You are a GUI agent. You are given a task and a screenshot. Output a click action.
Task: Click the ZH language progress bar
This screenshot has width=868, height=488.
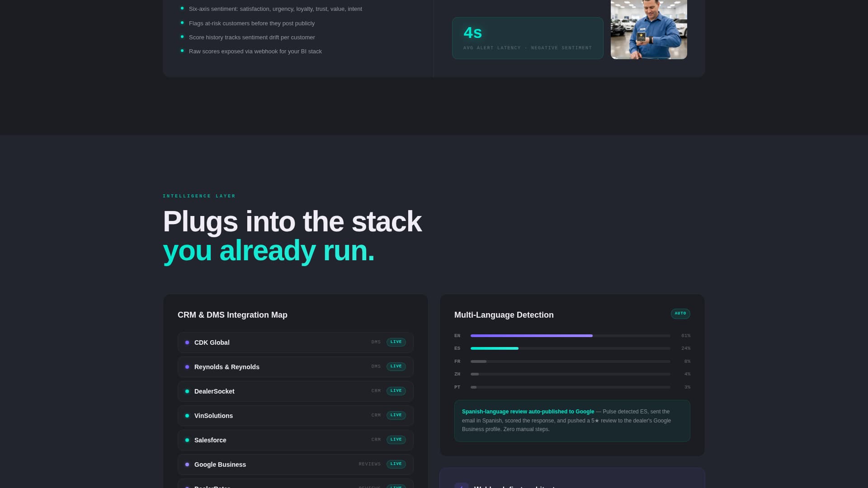click(x=571, y=374)
